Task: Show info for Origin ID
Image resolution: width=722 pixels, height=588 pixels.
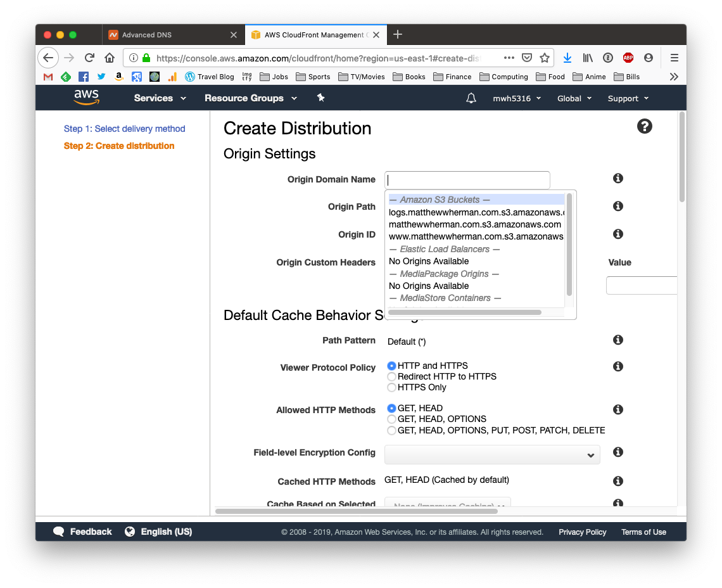Action: point(618,234)
